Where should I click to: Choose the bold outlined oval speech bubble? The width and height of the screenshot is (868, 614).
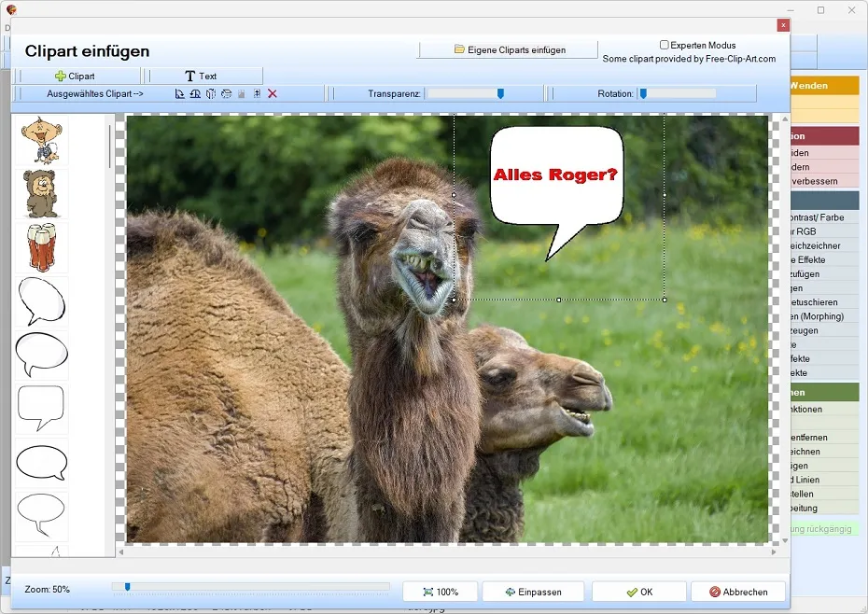coord(41,462)
